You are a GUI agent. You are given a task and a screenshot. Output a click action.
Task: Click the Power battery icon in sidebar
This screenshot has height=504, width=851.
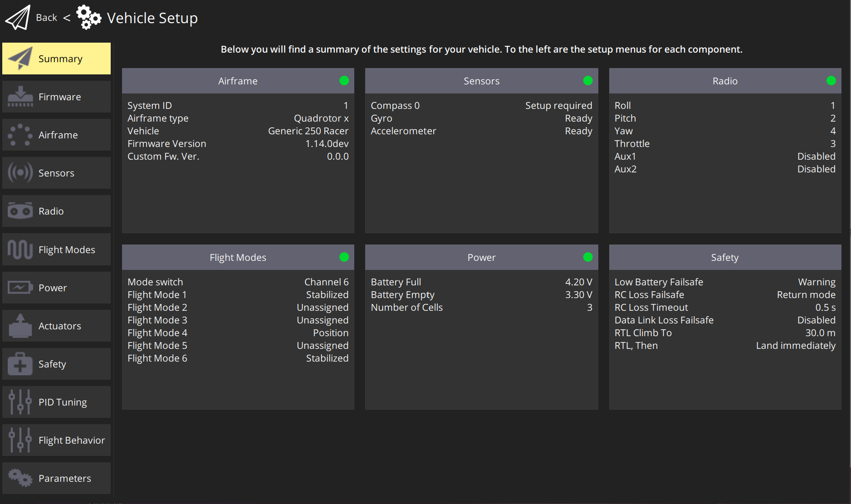click(20, 288)
